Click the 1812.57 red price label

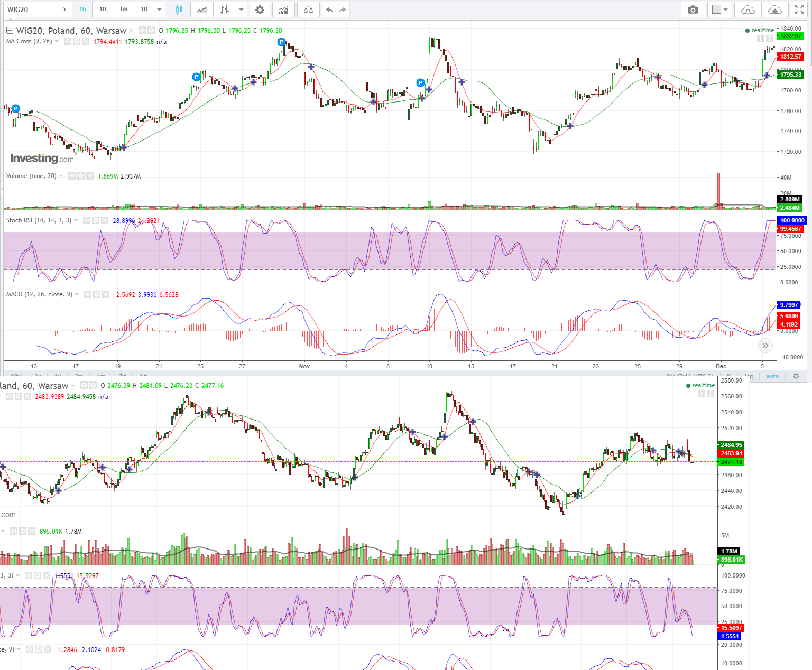(x=791, y=57)
